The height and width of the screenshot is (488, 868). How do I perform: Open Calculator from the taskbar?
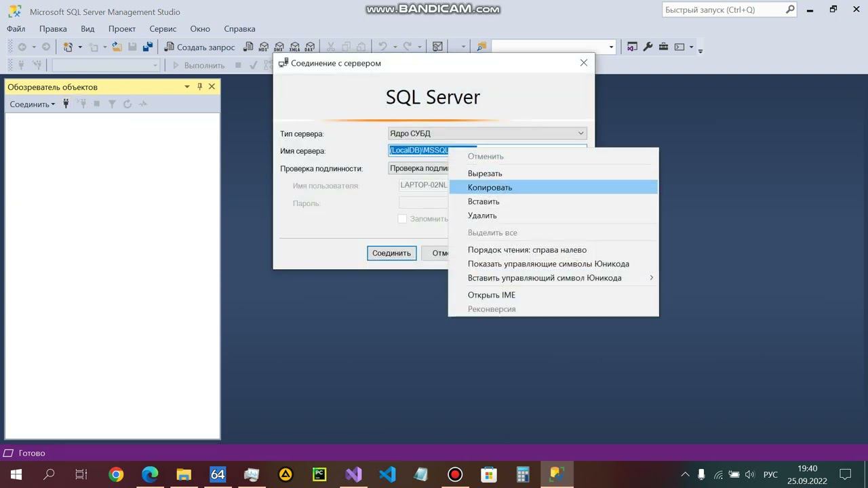point(523,474)
